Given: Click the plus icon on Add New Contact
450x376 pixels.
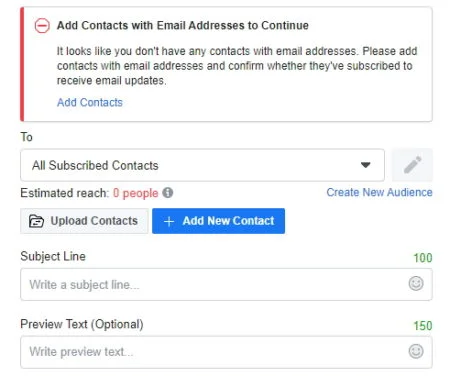Looking at the screenshot, I should tap(169, 221).
